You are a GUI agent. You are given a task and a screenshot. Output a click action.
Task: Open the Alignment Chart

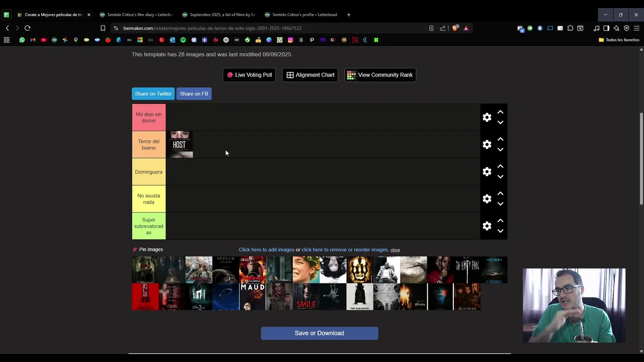point(310,75)
